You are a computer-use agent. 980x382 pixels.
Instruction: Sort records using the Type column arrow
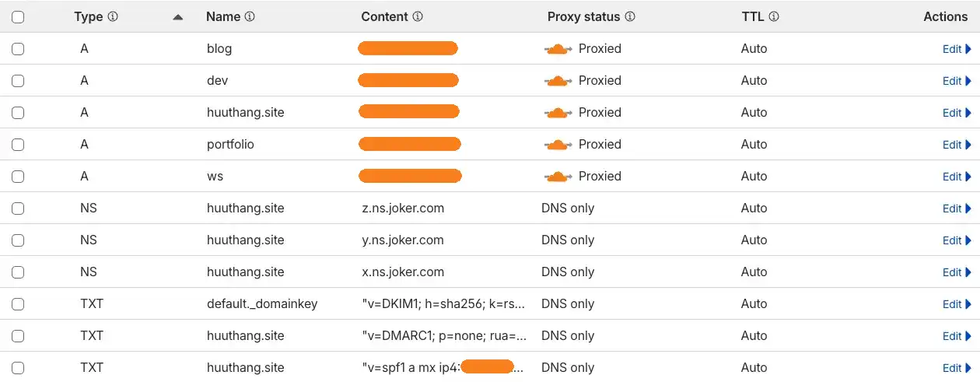[x=178, y=16]
